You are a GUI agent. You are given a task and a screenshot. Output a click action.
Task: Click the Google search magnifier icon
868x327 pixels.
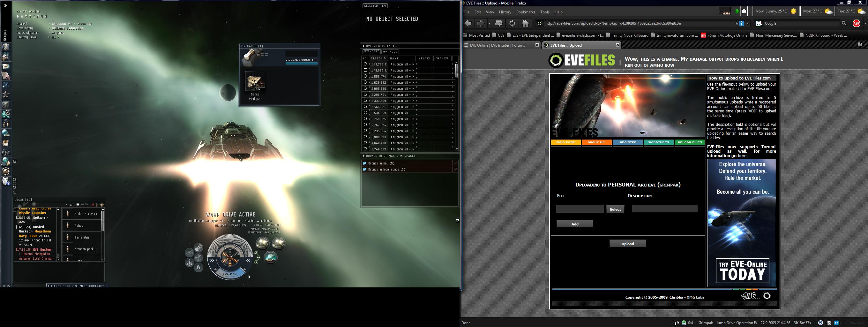click(x=844, y=23)
